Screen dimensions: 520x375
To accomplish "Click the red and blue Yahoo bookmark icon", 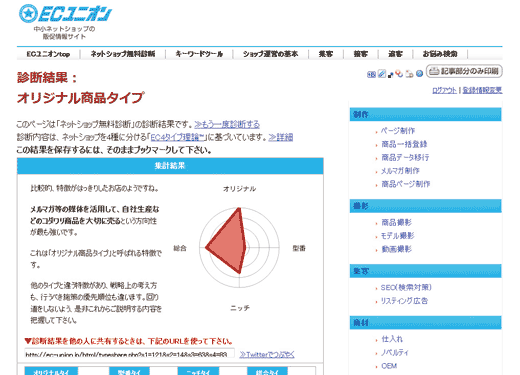I will (399, 74).
